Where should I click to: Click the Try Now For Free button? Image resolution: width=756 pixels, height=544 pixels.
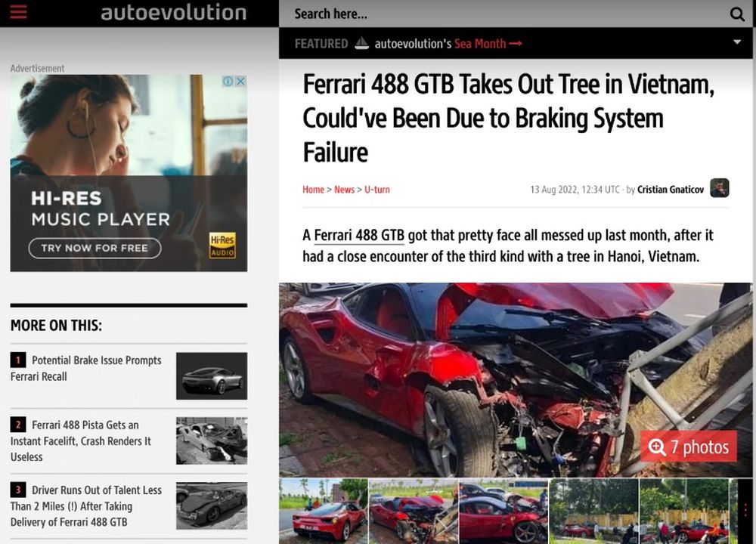click(95, 248)
